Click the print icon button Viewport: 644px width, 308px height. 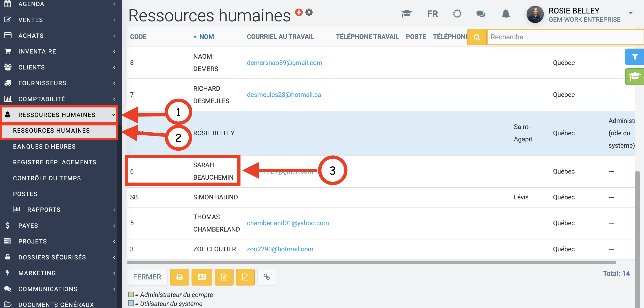pos(179,277)
